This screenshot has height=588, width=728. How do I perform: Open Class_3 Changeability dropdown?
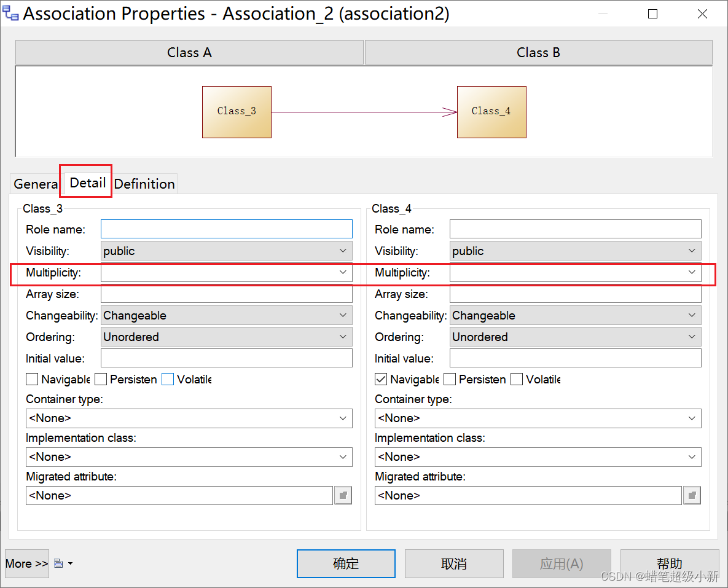[x=227, y=315]
